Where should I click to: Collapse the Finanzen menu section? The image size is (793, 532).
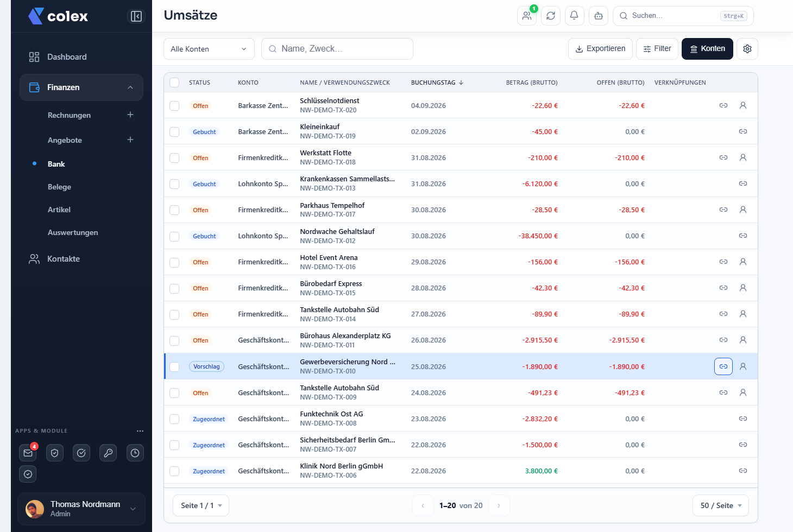click(x=81, y=87)
